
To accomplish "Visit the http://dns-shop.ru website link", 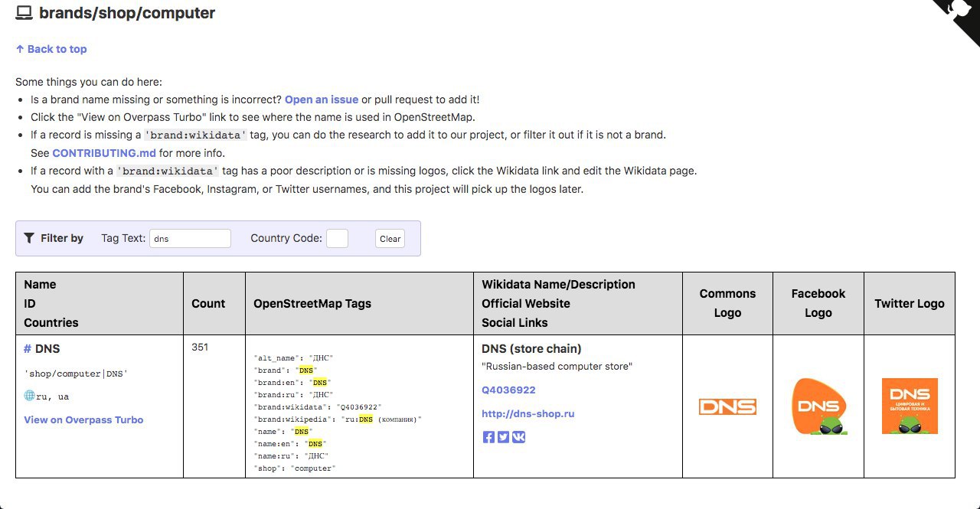I will pos(528,413).
